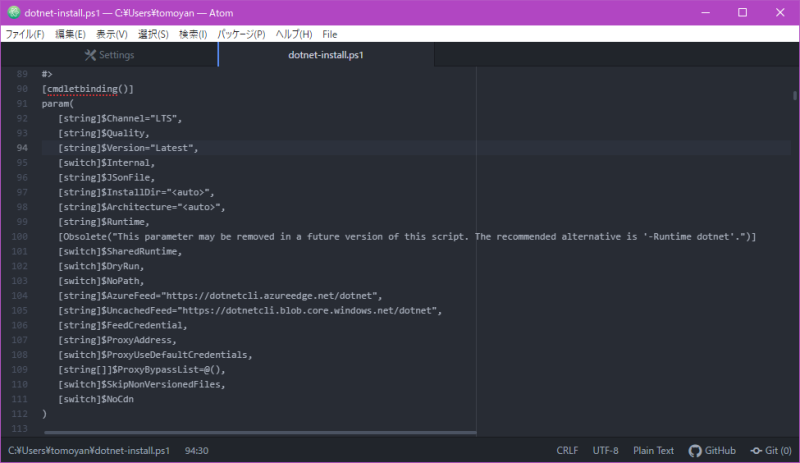Open the ヘルプ(H) menu
Viewport: 800px width, 463px height.
(294, 34)
